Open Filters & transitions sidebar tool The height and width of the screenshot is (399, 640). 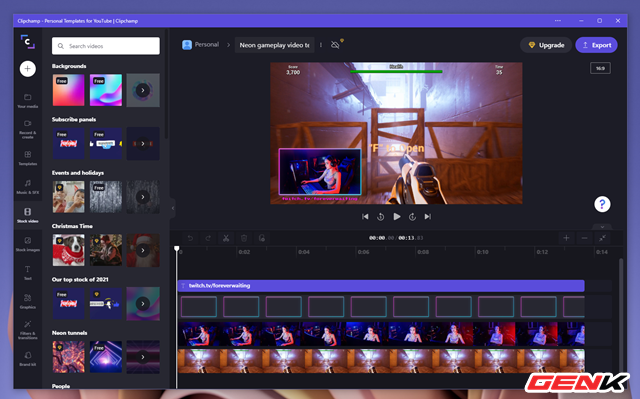click(x=28, y=330)
